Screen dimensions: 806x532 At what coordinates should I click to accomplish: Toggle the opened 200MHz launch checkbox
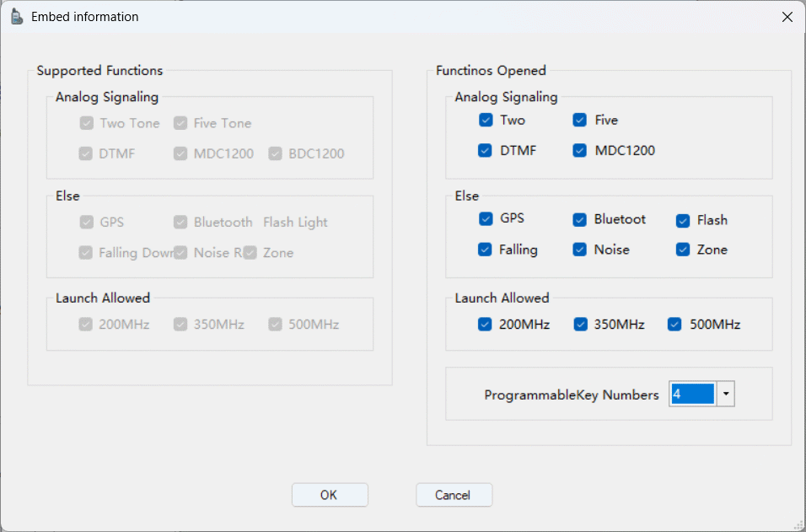tap(486, 325)
